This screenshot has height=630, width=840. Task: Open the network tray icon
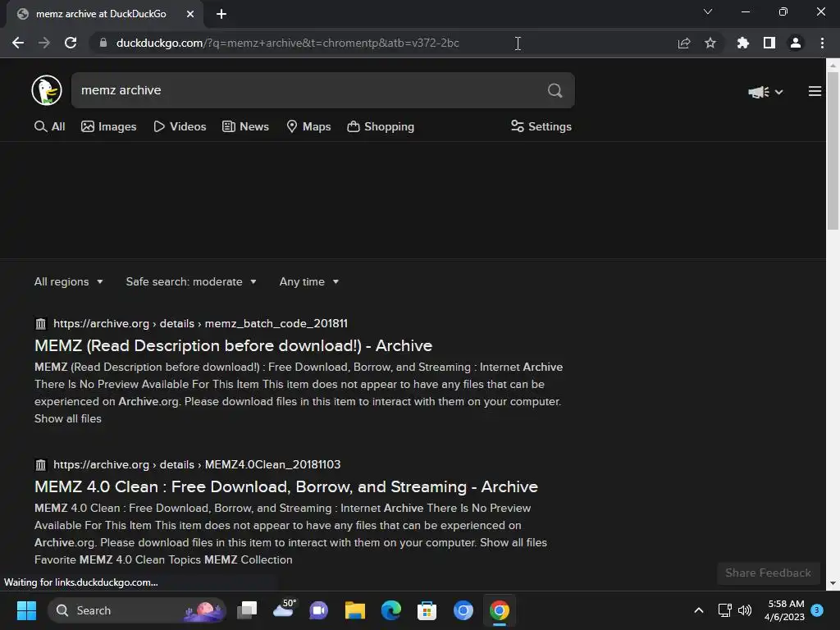[x=725, y=610]
